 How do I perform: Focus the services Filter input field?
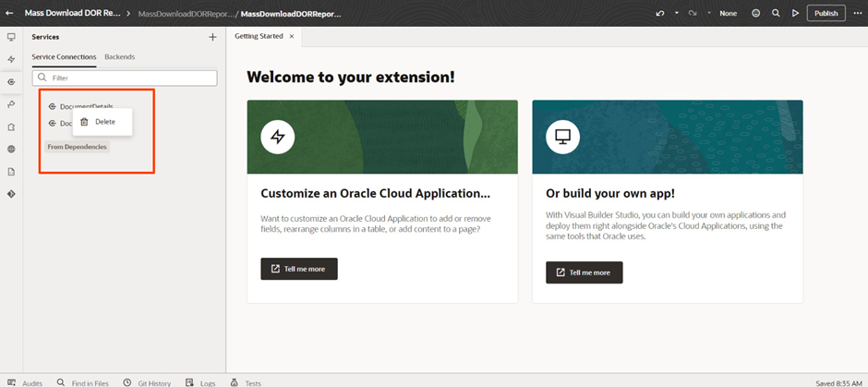(125, 79)
